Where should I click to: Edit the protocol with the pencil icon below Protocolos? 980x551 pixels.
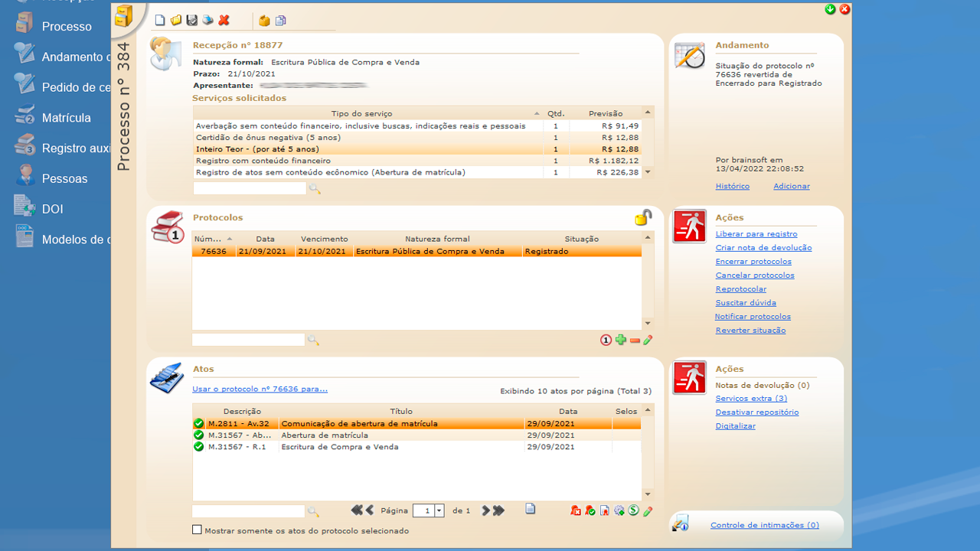point(648,340)
